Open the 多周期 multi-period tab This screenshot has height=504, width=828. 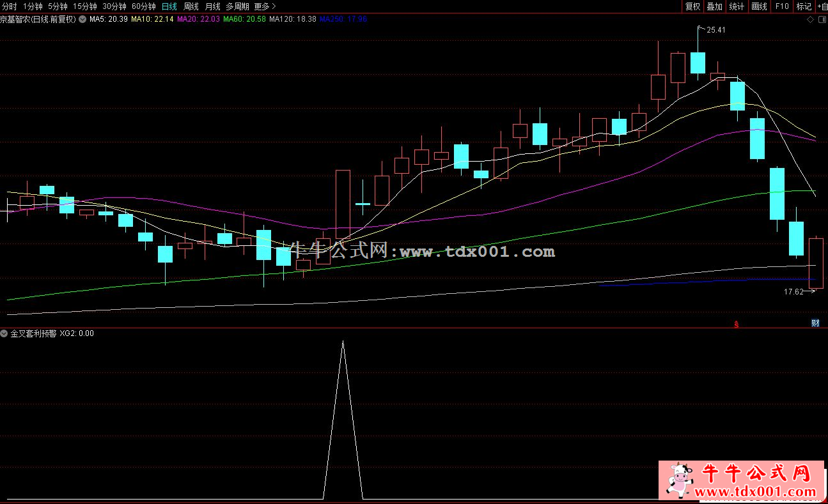tap(237, 6)
